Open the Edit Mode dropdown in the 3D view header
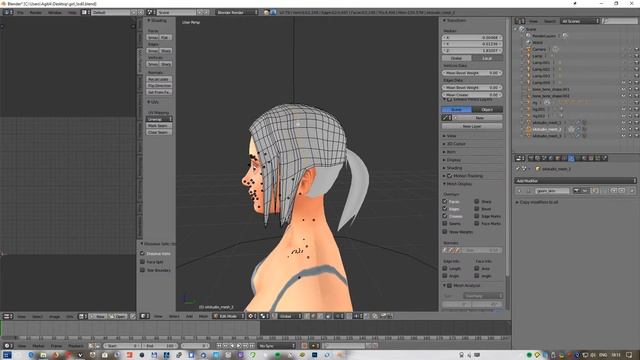Image resolution: width=640 pixels, height=360 pixels. click(x=229, y=316)
